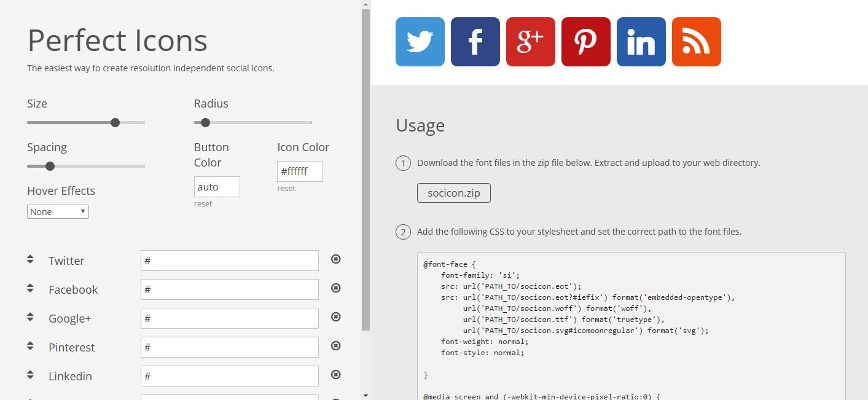Click the Google+ sort arrows handle
This screenshot has width=868, height=400.
30,317
